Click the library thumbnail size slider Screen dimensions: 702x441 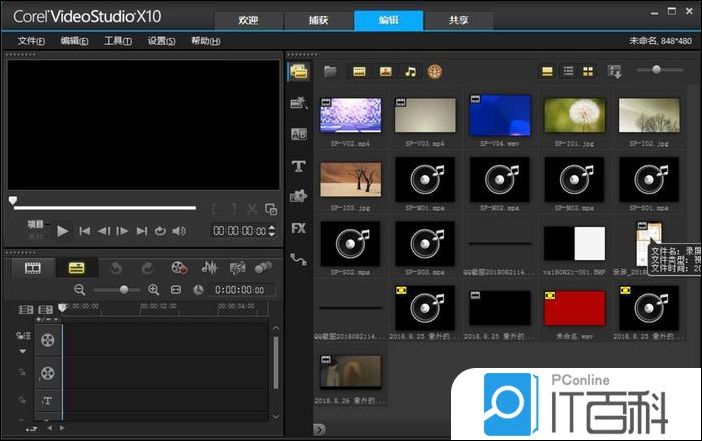pos(656,70)
